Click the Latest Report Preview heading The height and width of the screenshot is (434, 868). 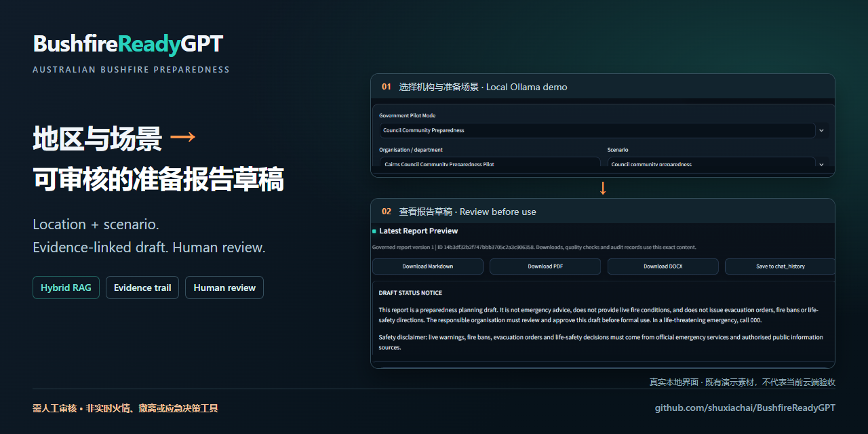(x=418, y=231)
